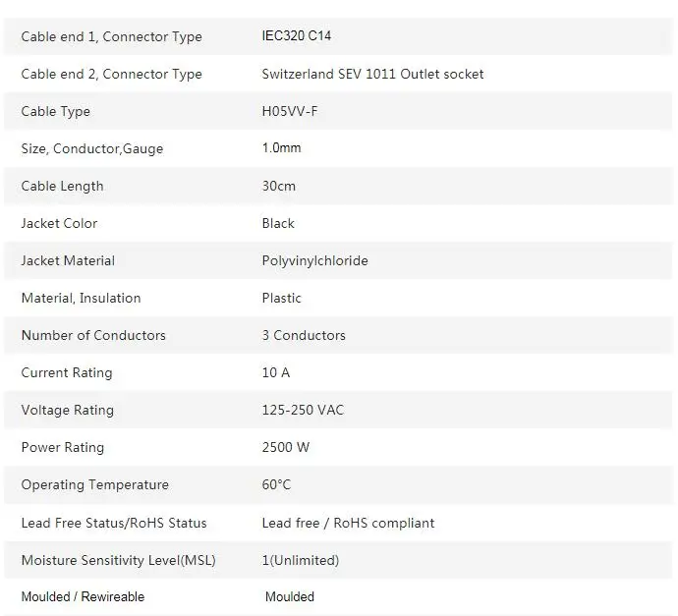
Task: Click the Cable Length label
Action: (x=62, y=186)
